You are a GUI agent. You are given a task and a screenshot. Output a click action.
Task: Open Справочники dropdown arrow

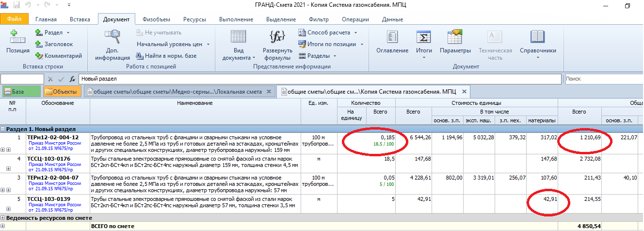[x=538, y=58]
